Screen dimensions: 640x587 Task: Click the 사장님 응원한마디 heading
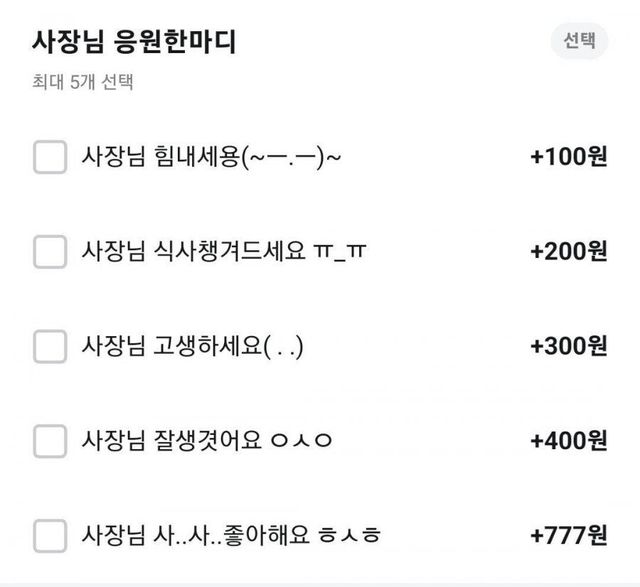[134, 42]
